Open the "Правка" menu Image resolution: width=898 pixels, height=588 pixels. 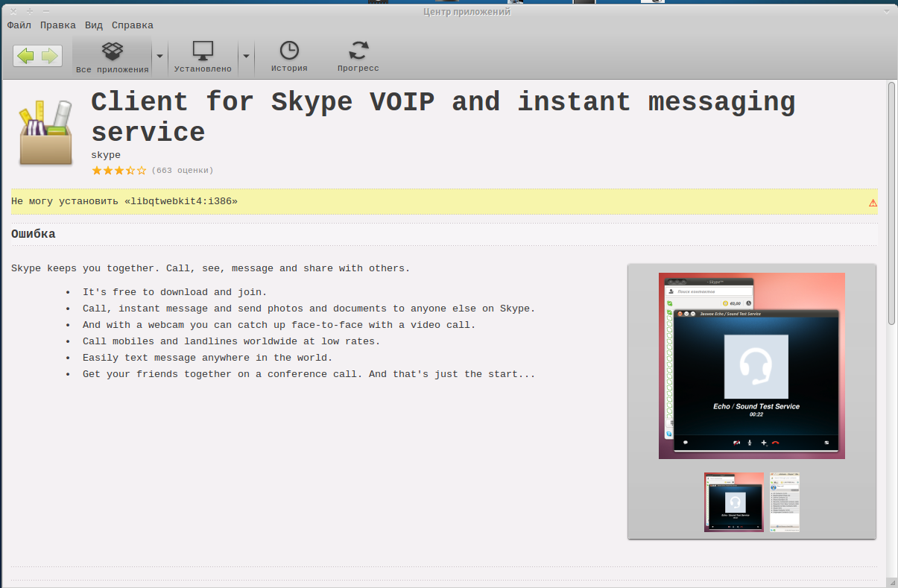tap(58, 25)
